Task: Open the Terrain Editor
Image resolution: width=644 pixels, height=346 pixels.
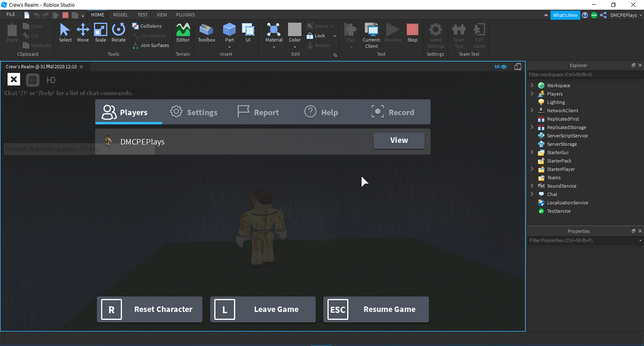Action: 183,33
